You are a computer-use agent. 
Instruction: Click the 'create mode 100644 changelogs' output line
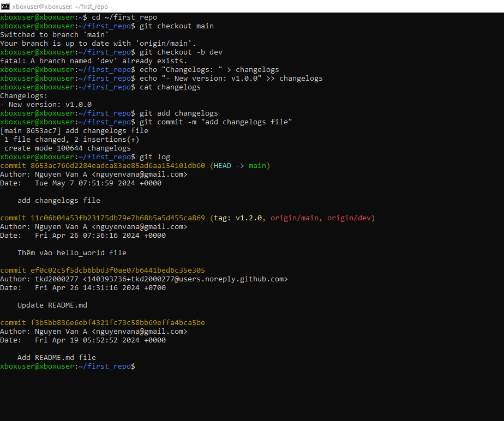[68, 148]
